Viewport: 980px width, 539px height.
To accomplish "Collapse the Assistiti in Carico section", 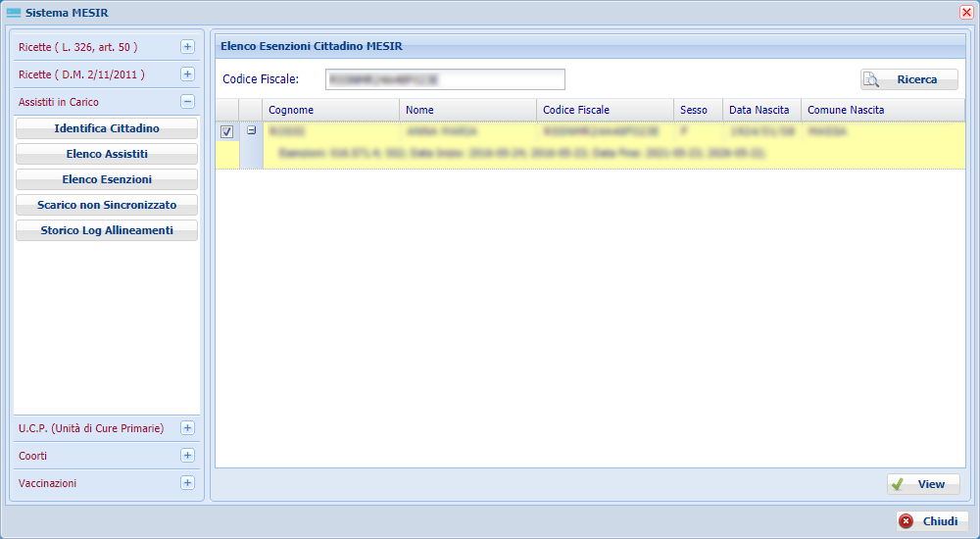I will click(x=187, y=102).
